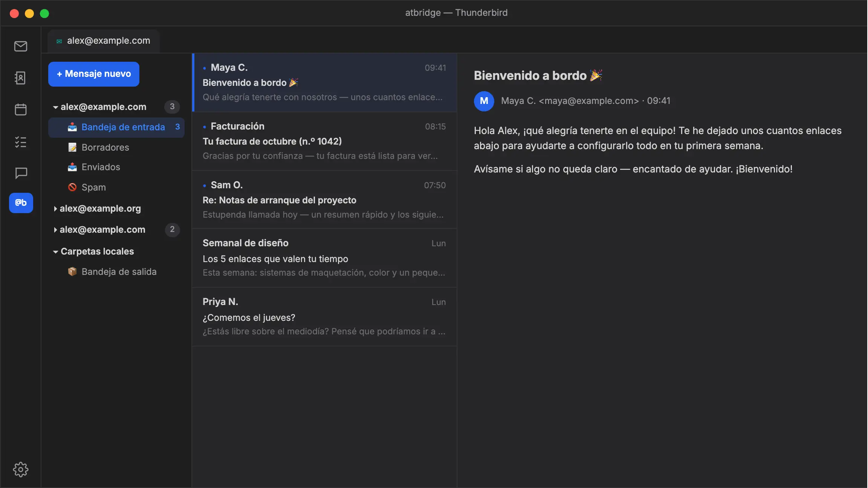Collapse the Carpetas locales section
The image size is (868, 488).
tap(55, 252)
